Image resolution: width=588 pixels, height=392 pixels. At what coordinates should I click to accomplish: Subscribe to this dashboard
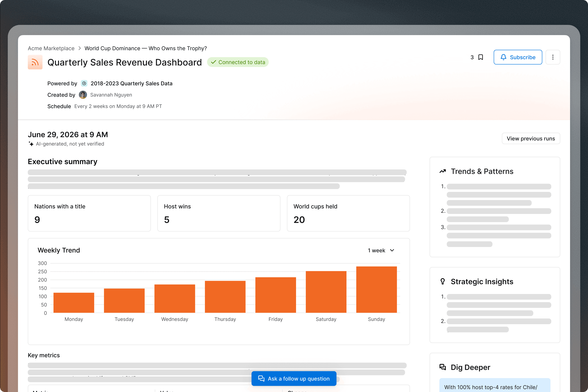pyautogui.click(x=518, y=57)
